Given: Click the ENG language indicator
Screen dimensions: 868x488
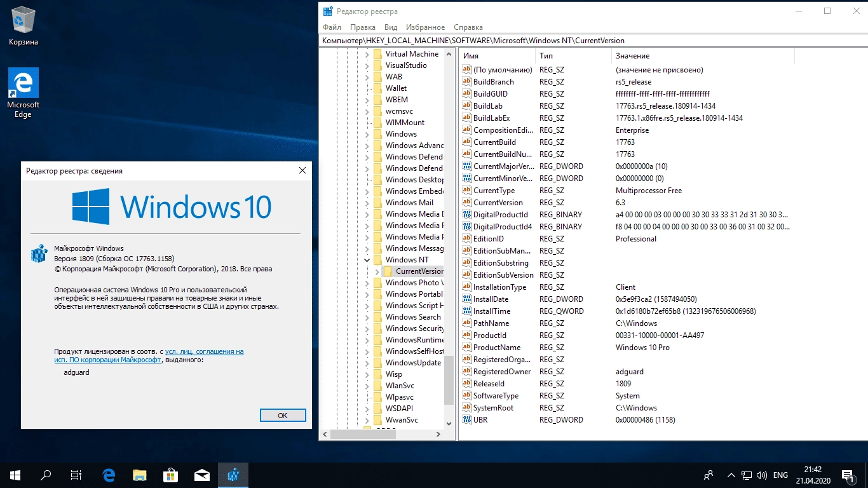Looking at the screenshot, I should [x=780, y=475].
